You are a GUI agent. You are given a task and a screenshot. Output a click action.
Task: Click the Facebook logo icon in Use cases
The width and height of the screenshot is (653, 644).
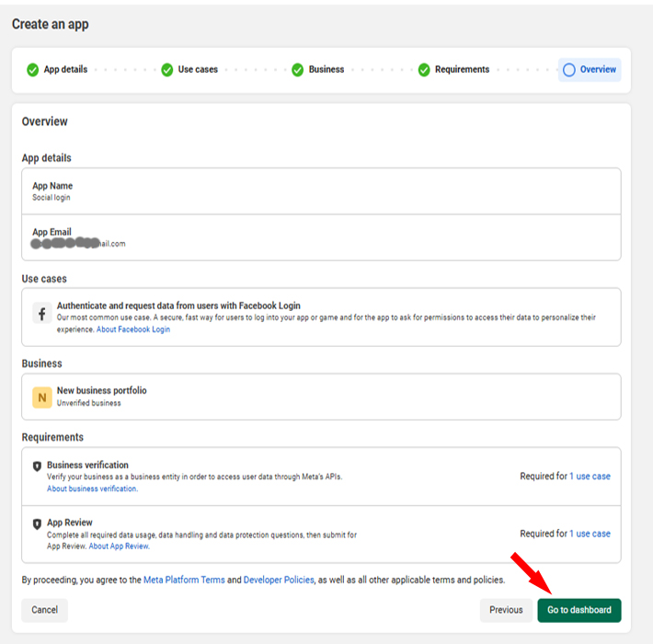click(x=42, y=313)
